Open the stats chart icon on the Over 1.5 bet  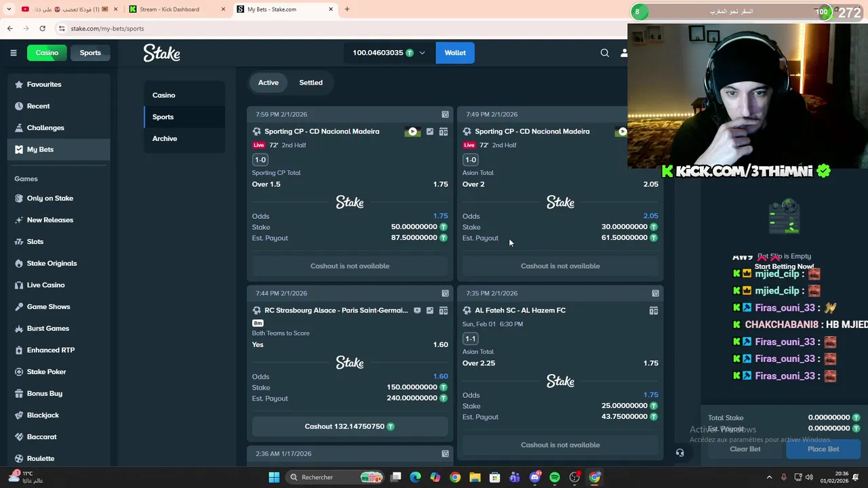point(430,131)
